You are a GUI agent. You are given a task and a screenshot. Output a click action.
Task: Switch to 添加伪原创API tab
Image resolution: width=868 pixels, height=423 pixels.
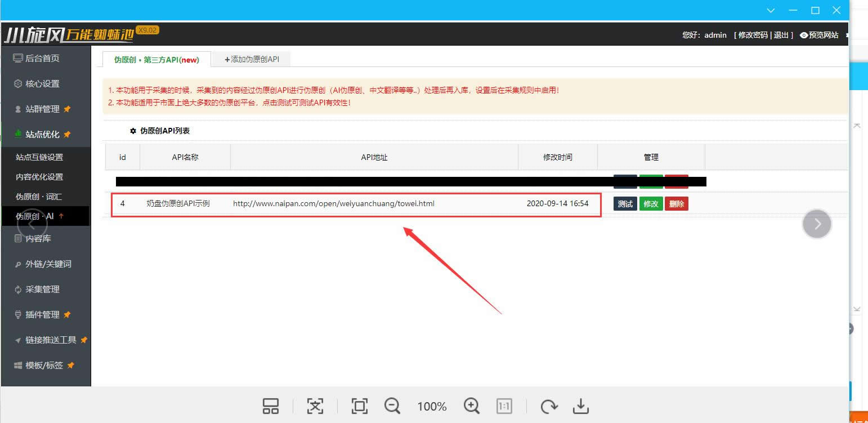pyautogui.click(x=252, y=59)
